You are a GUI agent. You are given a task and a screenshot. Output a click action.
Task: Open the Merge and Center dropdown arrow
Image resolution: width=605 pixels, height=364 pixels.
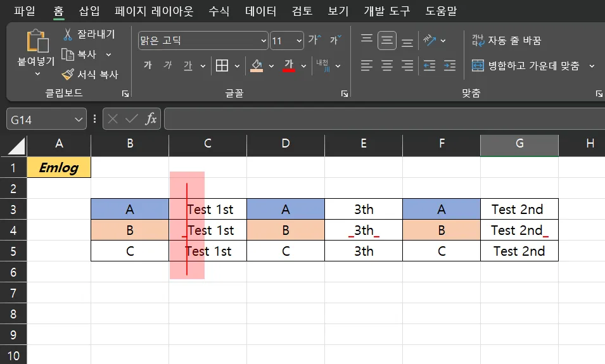pyautogui.click(x=592, y=66)
